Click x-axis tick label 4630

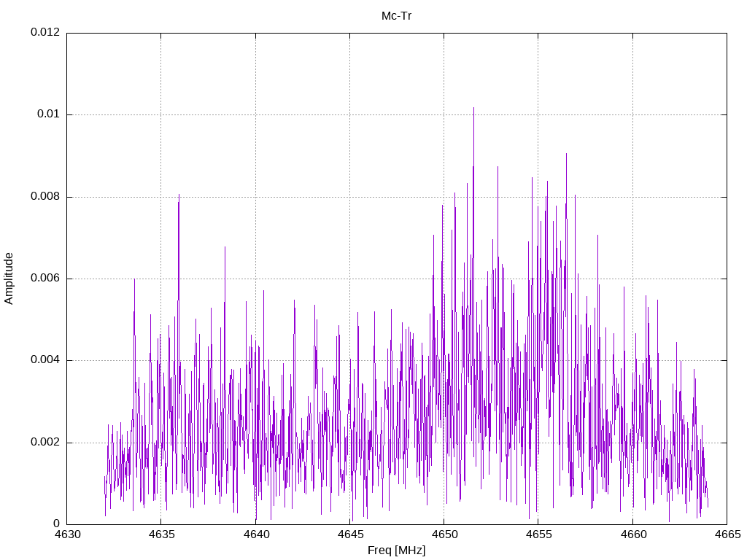pos(67,534)
